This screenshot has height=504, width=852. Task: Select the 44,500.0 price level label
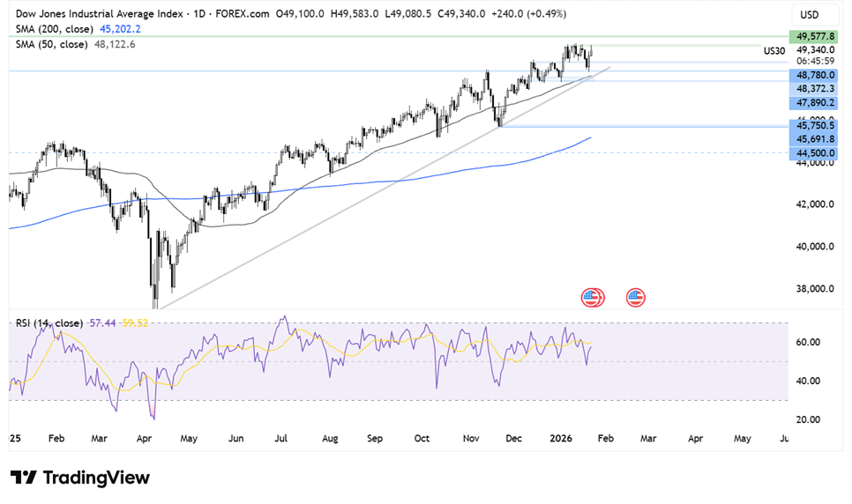[813, 153]
